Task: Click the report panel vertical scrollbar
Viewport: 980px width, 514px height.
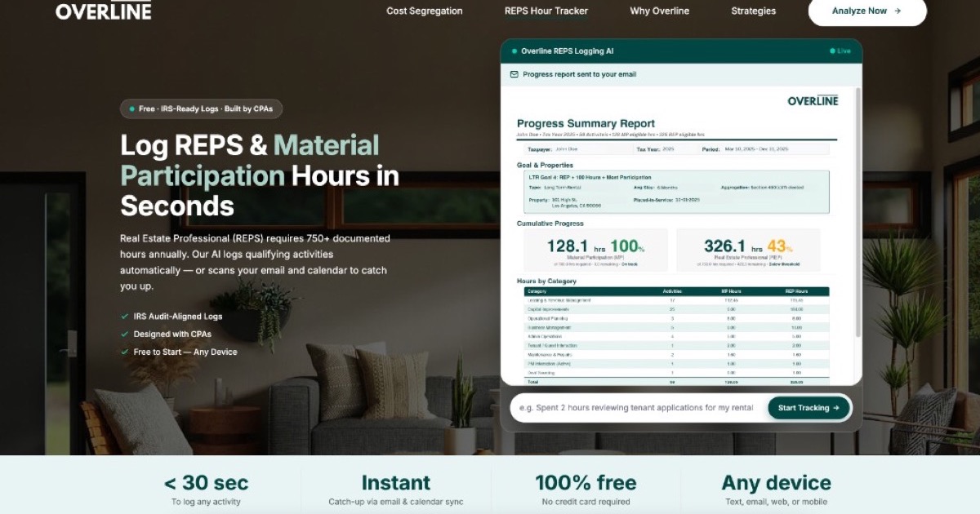Action: [x=857, y=212]
